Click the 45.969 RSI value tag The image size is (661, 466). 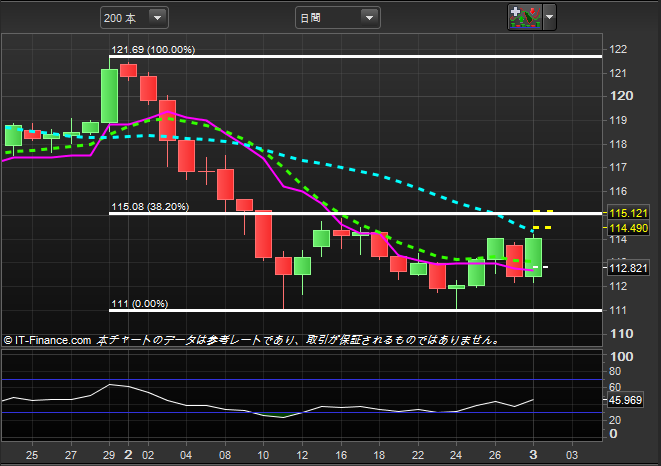click(x=625, y=400)
